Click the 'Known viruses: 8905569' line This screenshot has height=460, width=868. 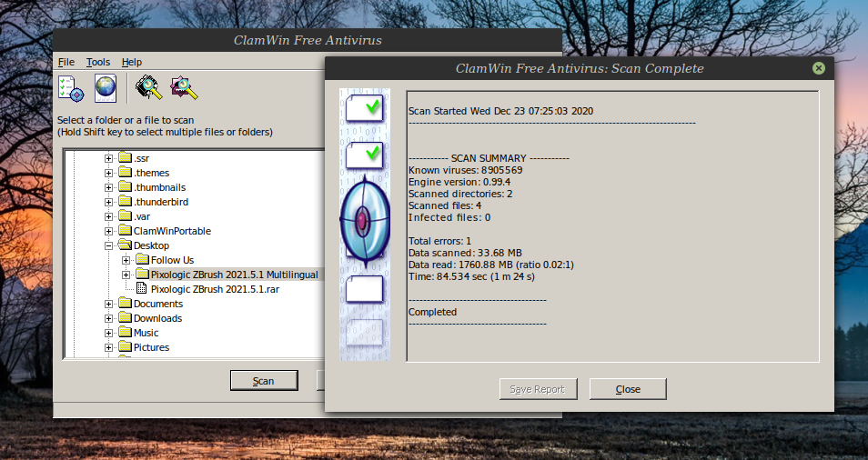click(465, 170)
